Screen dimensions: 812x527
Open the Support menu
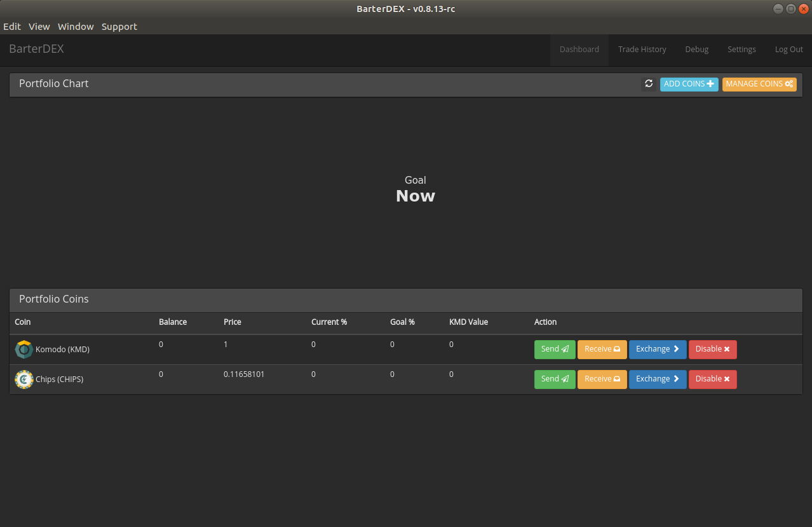tap(119, 27)
